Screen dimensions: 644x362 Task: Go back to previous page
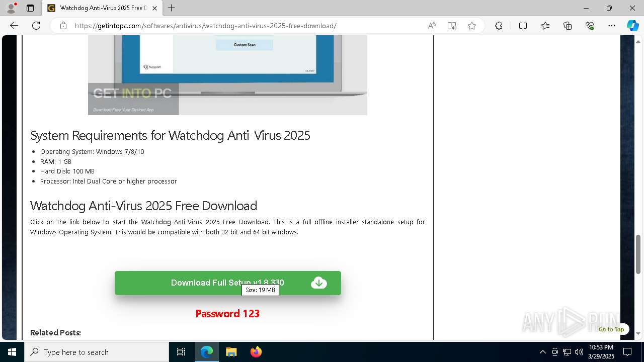[14, 26]
